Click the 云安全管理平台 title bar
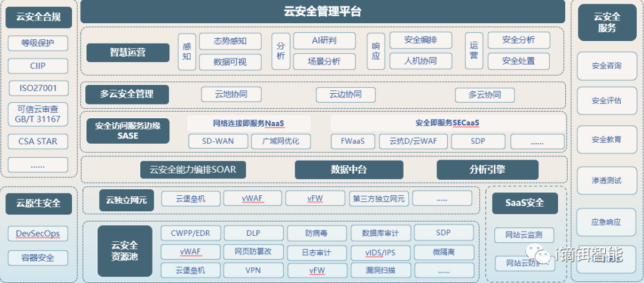644x283 pixels. [x=323, y=11]
